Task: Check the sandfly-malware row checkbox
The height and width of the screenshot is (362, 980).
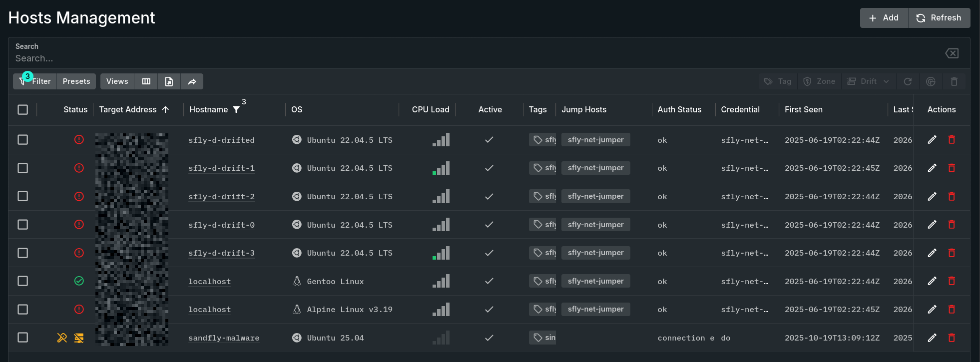Action: click(23, 338)
